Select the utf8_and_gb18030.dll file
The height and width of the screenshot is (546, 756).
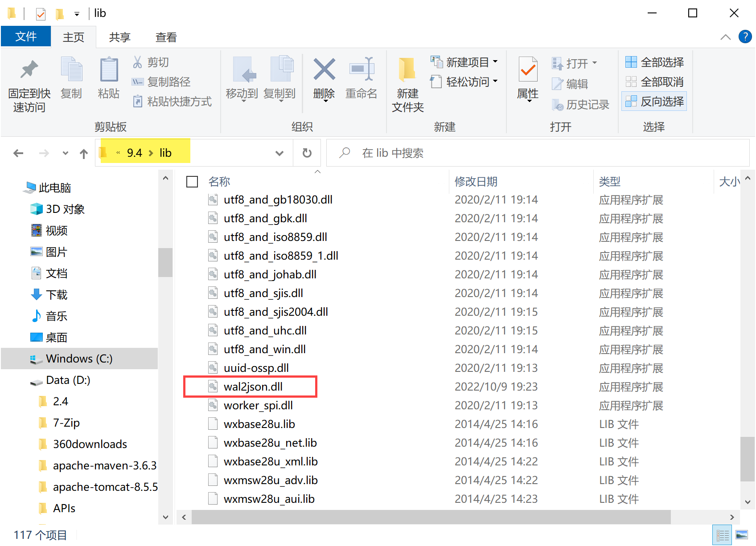point(278,200)
